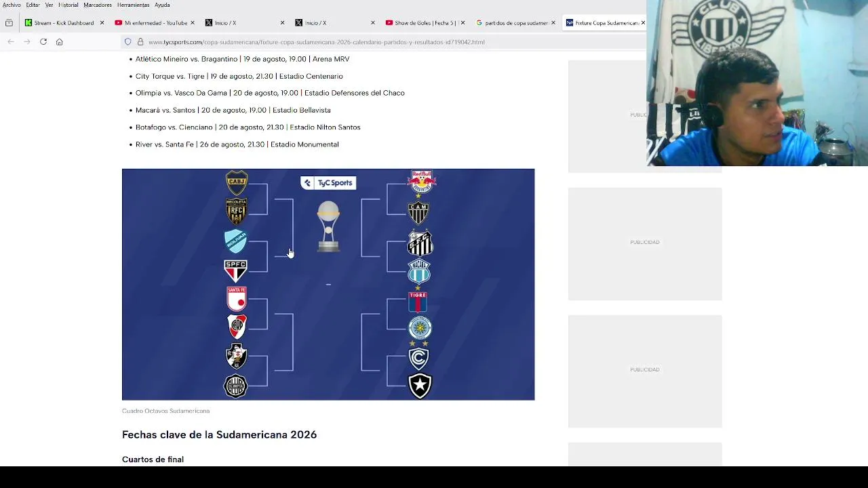Image resolution: width=868 pixels, height=488 pixels.
Task: Close the partidos de copa sudamericana tab
Action: point(553,23)
